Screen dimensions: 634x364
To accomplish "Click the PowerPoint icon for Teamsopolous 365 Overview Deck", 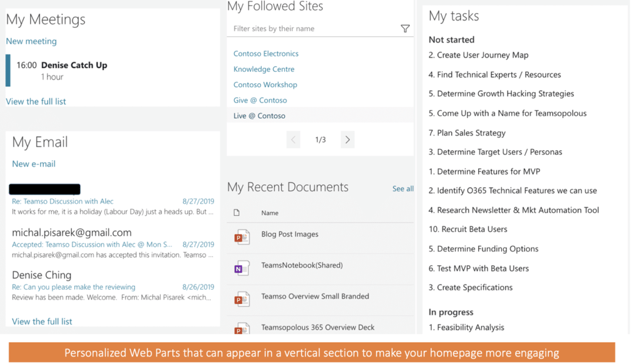I will click(x=242, y=326).
